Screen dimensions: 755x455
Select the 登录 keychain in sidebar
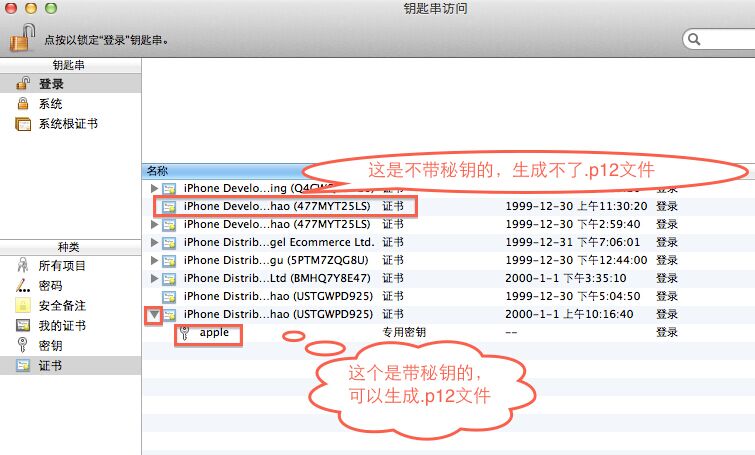pos(70,84)
